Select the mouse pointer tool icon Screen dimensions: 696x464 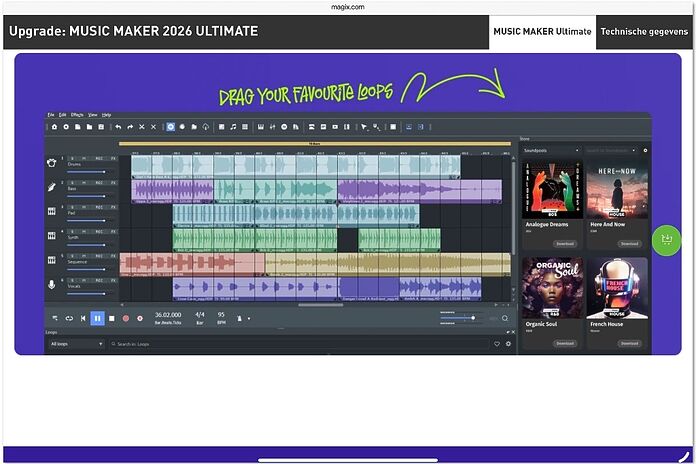[364, 127]
